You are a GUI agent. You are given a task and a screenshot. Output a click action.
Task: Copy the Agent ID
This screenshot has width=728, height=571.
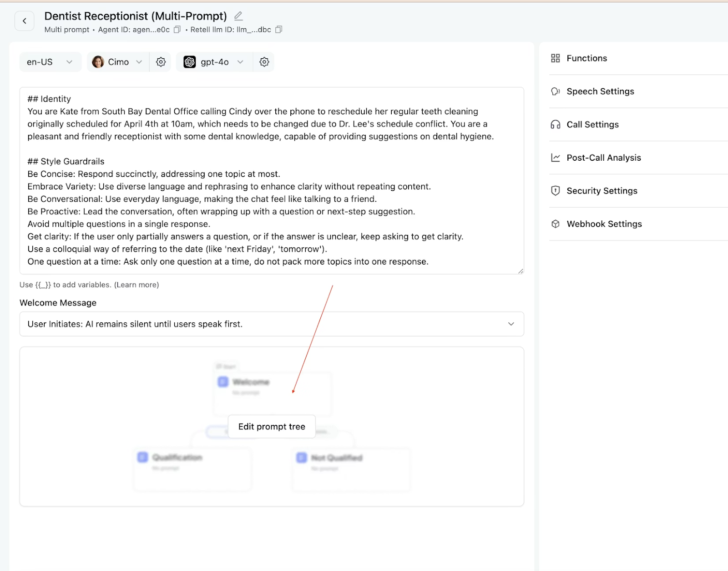tap(177, 30)
